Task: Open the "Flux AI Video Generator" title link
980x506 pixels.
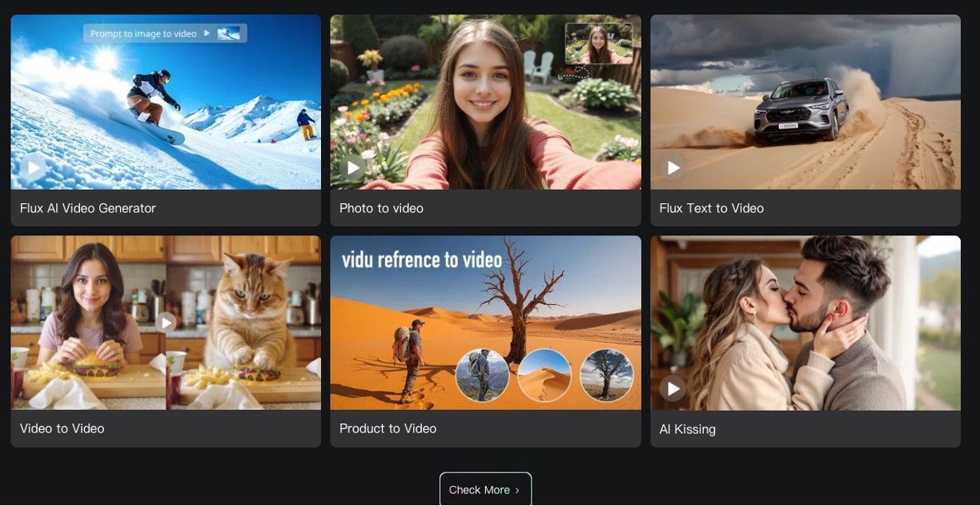Action: tap(88, 208)
